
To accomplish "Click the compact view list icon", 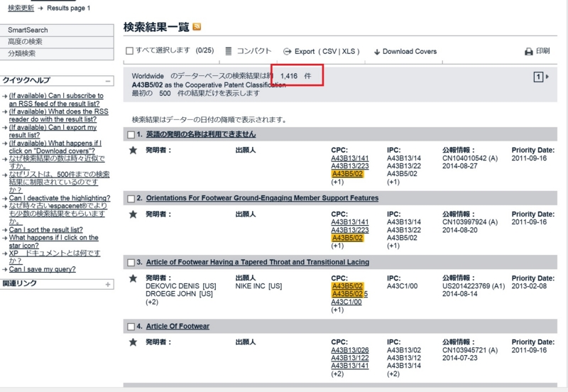I will point(228,51).
